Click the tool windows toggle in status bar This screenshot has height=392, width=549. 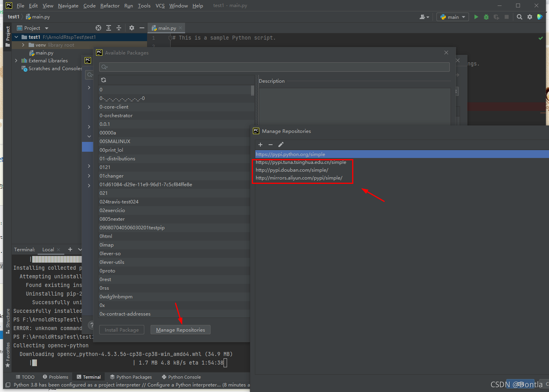click(x=8, y=385)
